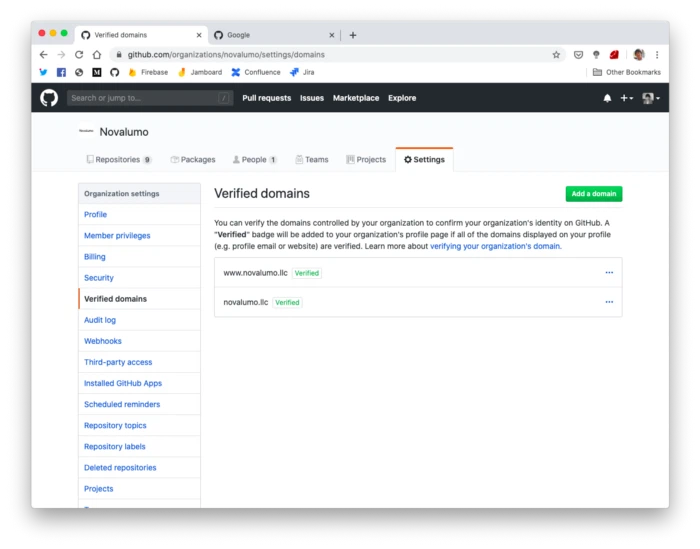Reload the page with refresh icon
Screen dimensions: 700x549
pyautogui.click(x=79, y=54)
